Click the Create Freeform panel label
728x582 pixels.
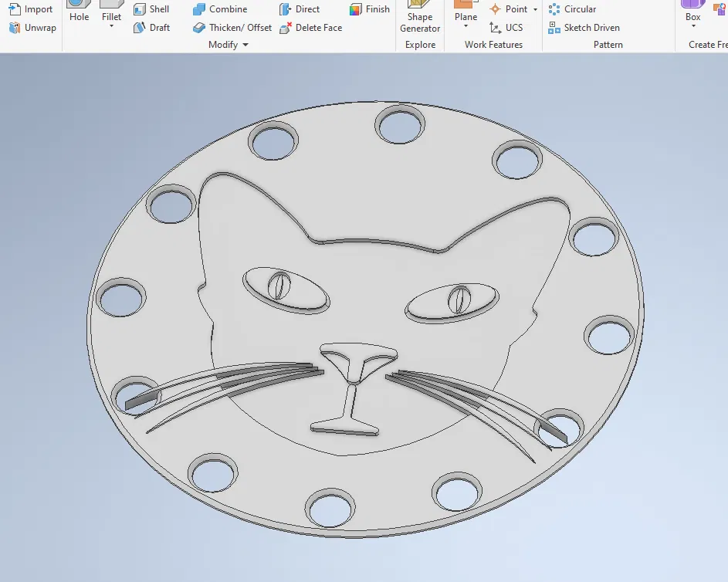pos(708,45)
